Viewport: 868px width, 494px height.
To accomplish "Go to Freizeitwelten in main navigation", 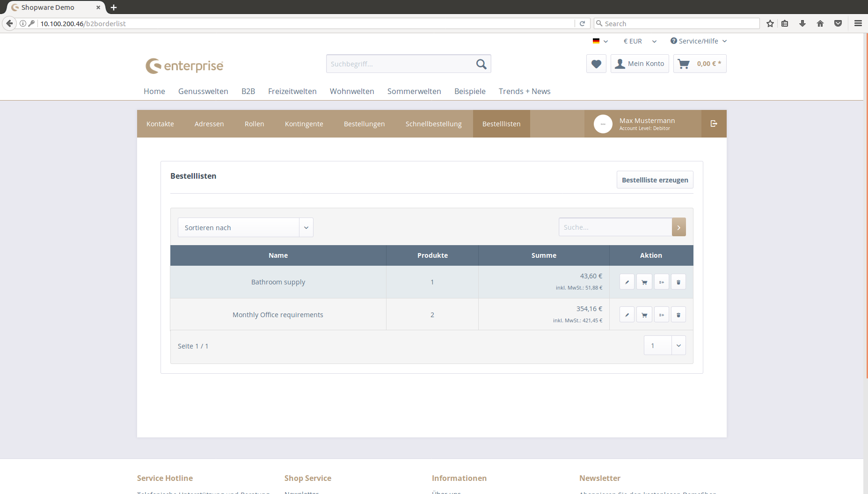I will (x=292, y=91).
